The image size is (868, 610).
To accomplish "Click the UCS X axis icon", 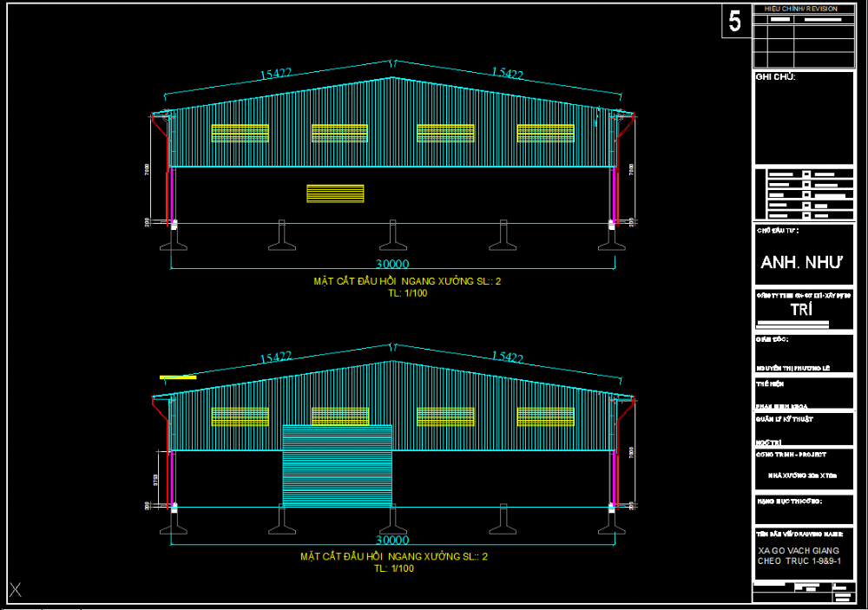I will click(16, 589).
